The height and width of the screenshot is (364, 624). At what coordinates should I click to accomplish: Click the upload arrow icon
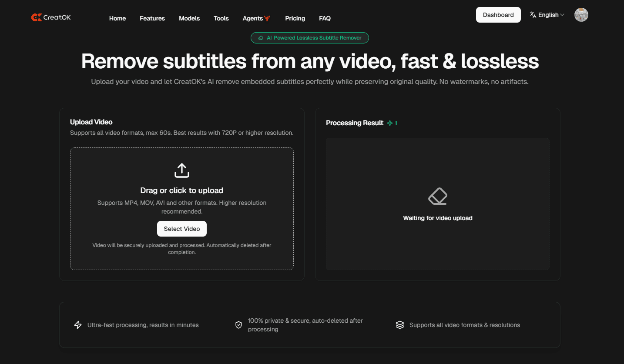[x=182, y=170]
